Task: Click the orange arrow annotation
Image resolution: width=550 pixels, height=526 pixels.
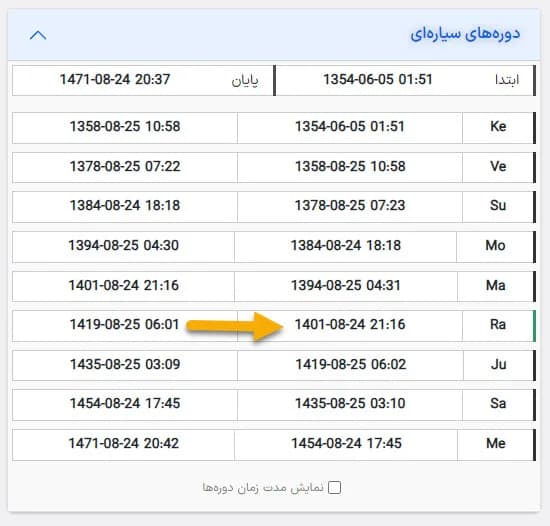Action: (234, 326)
